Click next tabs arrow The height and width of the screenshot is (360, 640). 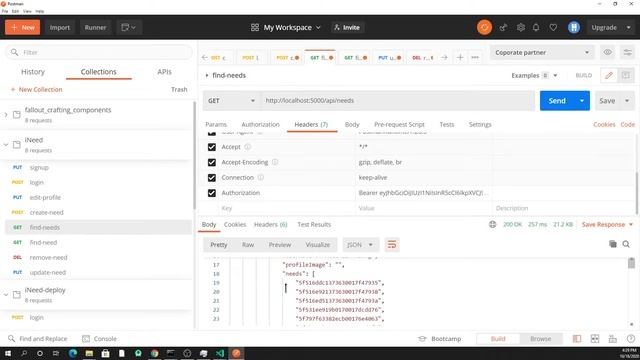[x=444, y=58]
